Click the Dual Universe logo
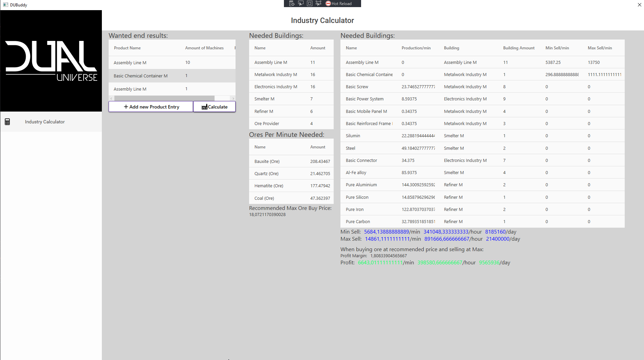Image resolution: width=644 pixels, height=360 pixels. point(51,61)
